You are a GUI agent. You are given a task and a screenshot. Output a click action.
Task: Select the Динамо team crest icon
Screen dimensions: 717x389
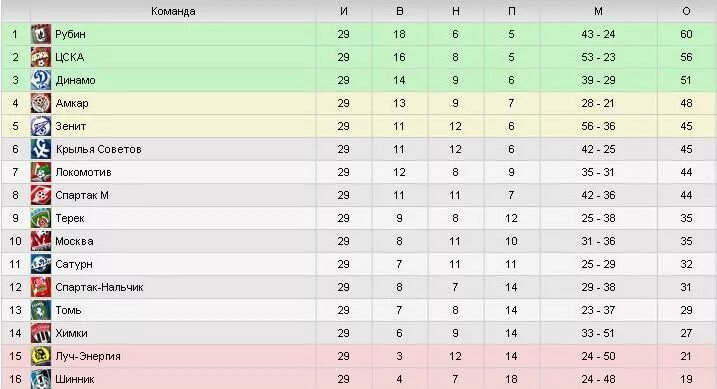tap(41, 80)
